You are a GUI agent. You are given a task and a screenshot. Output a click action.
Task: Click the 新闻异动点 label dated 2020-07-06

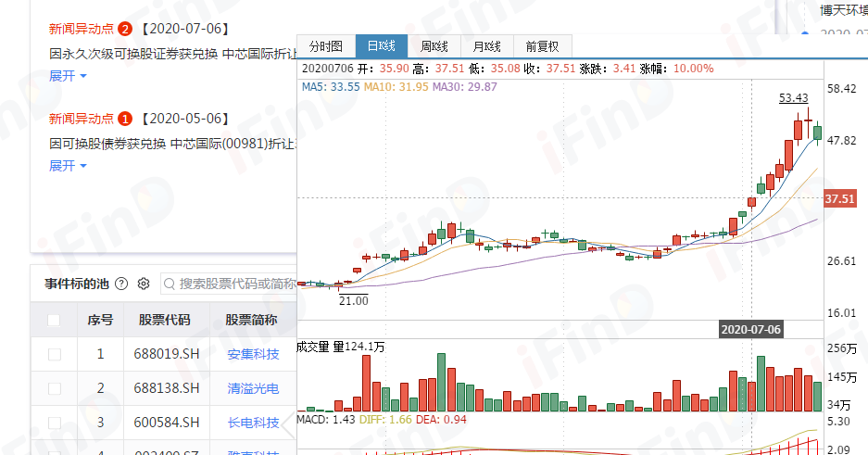pyautogui.click(x=82, y=29)
